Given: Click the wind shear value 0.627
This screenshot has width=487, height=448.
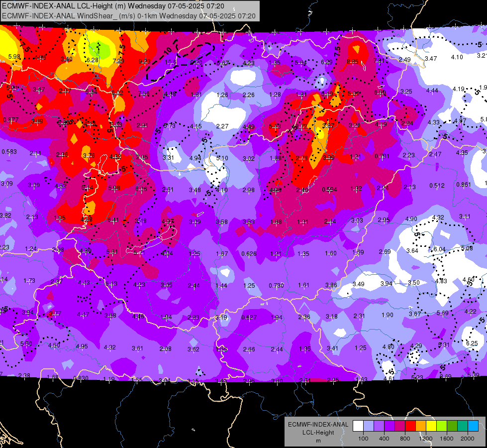Looking at the screenshot, I should click(x=249, y=317).
